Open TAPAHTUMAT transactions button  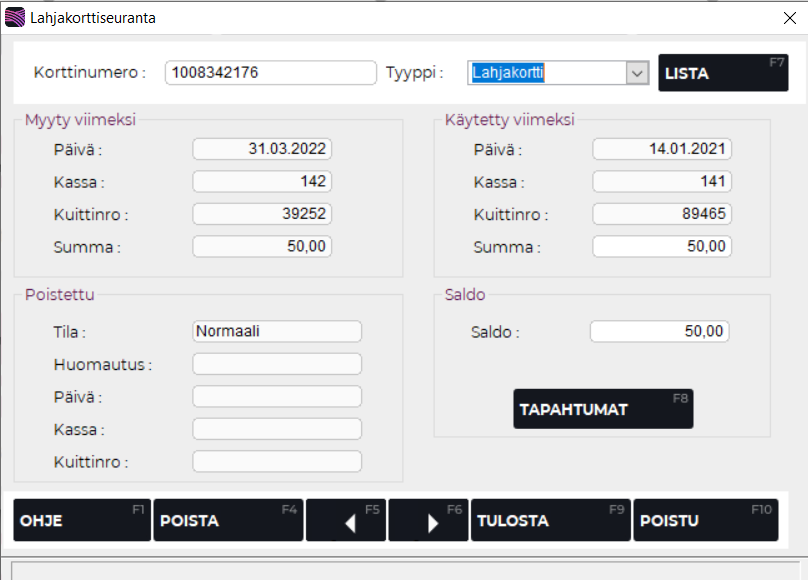(603, 409)
